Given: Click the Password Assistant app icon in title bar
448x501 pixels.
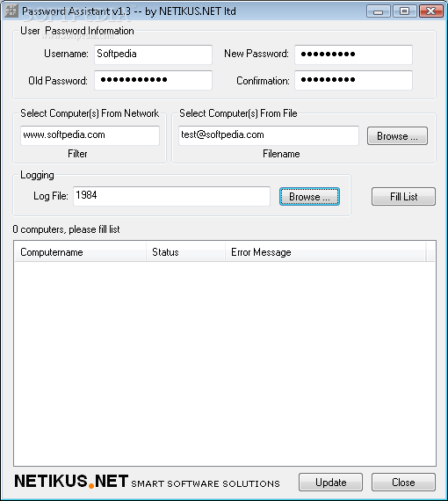Looking at the screenshot, I should [x=11, y=11].
